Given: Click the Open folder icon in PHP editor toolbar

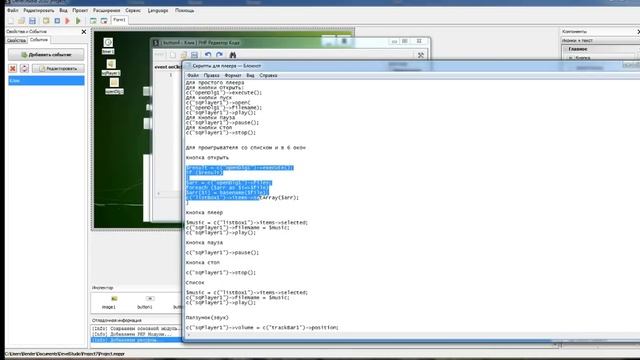Looking at the screenshot, I should tap(184, 55).
